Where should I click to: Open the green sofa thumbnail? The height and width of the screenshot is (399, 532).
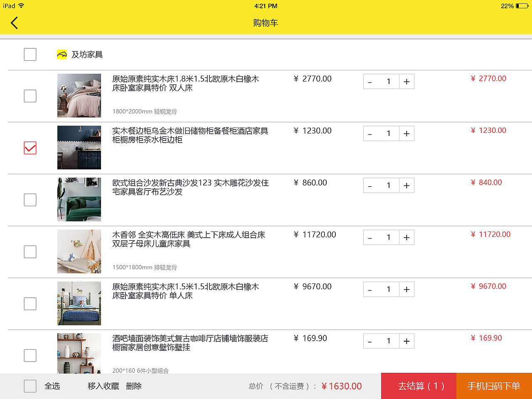[x=79, y=199]
